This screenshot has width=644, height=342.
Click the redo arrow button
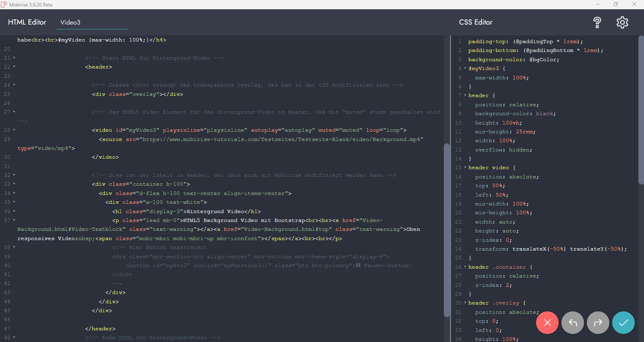598,323
